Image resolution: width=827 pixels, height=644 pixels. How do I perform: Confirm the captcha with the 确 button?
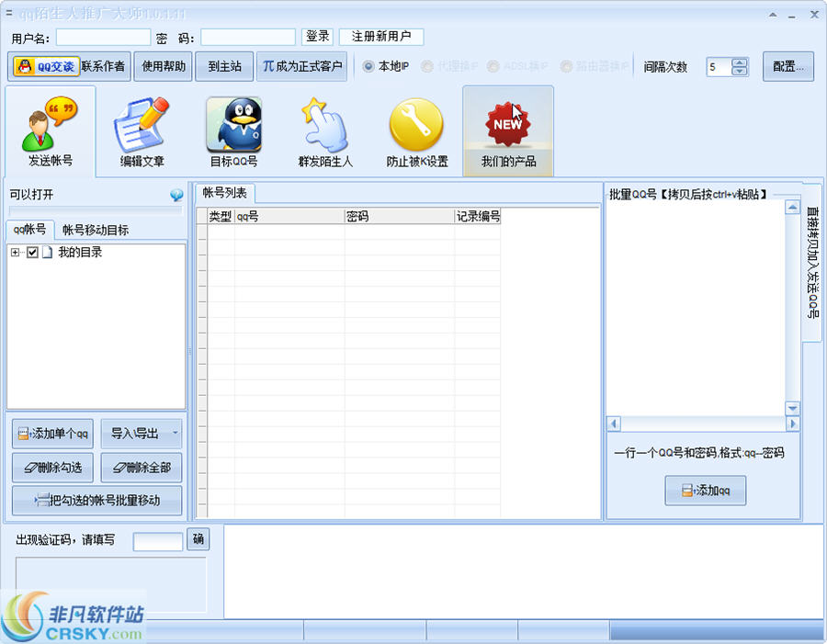point(198,539)
